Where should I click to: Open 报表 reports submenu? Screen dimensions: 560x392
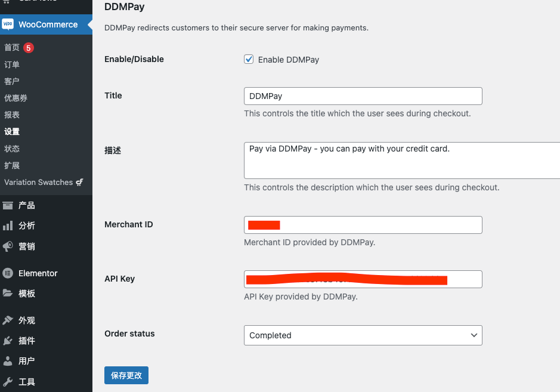click(x=12, y=115)
